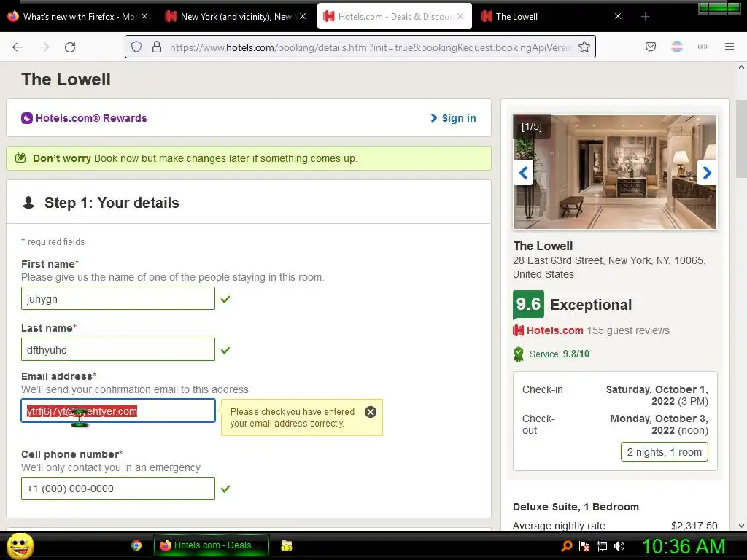Viewport: 747px width, 560px height.
Task: Close the 'New York (and vicinity)' tab
Action: click(x=303, y=16)
